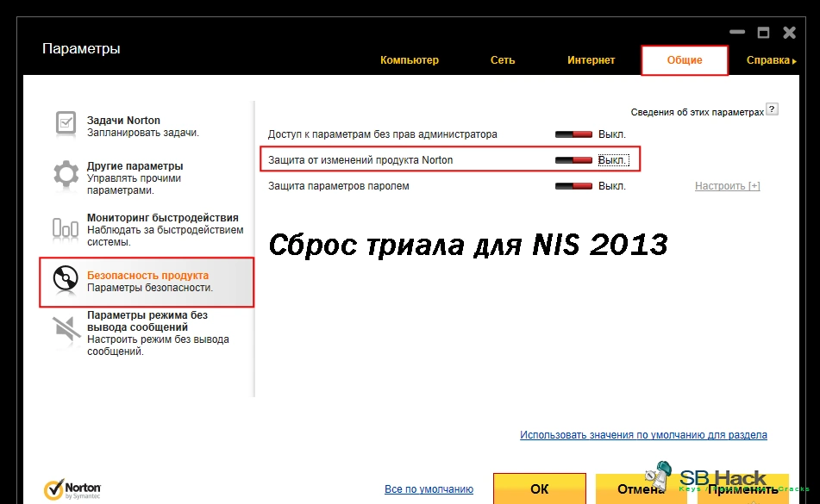Select the Общие tab
Image resolution: width=820 pixels, height=504 pixels.
tap(685, 60)
